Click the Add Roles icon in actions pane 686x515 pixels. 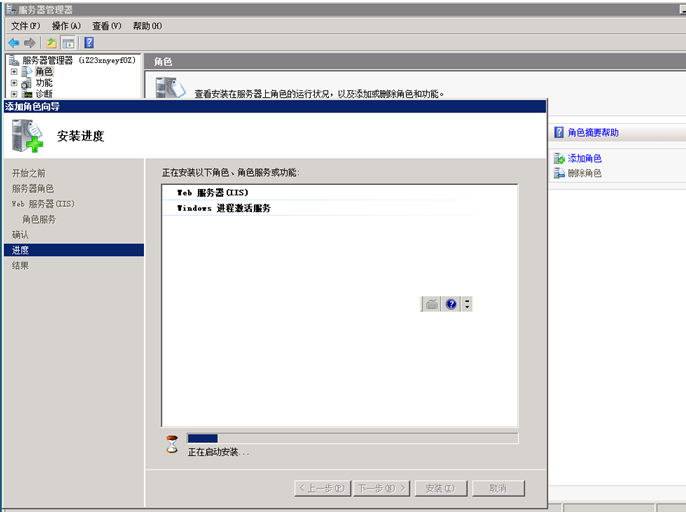pyautogui.click(x=558, y=159)
